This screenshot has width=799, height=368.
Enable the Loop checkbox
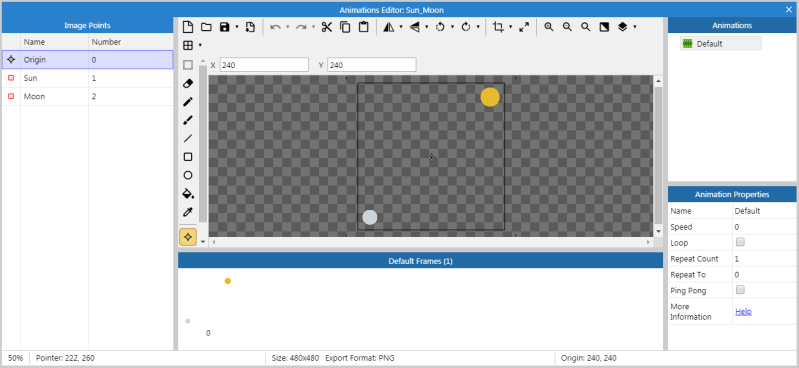coord(741,242)
